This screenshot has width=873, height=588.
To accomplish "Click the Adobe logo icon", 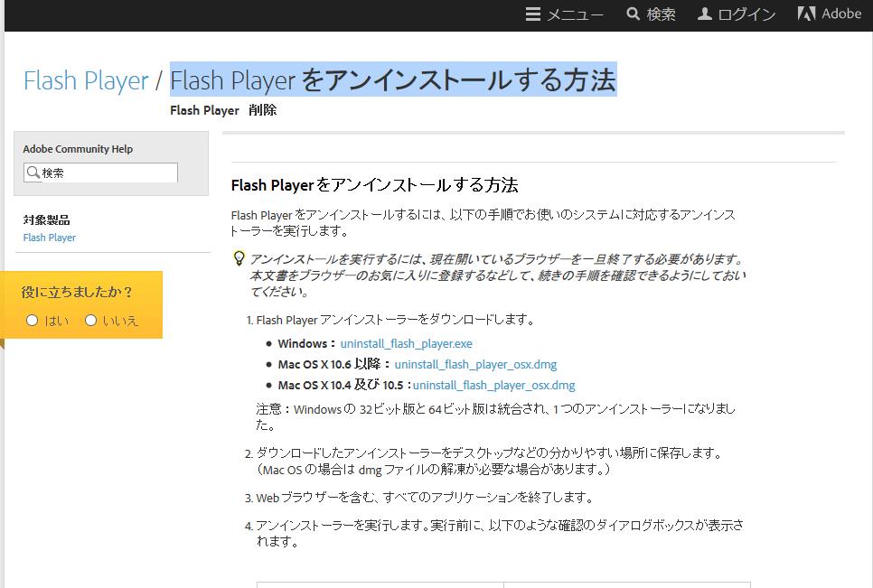I will [x=806, y=14].
